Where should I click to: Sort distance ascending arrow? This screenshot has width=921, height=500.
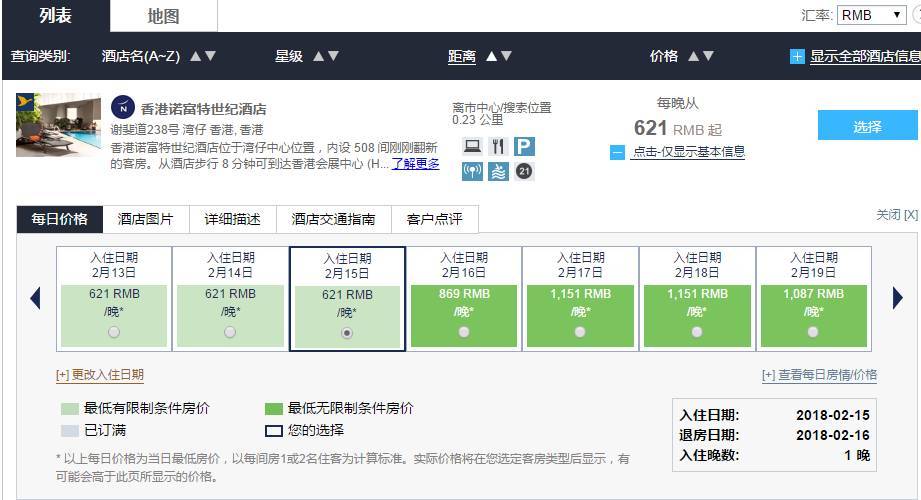point(492,56)
